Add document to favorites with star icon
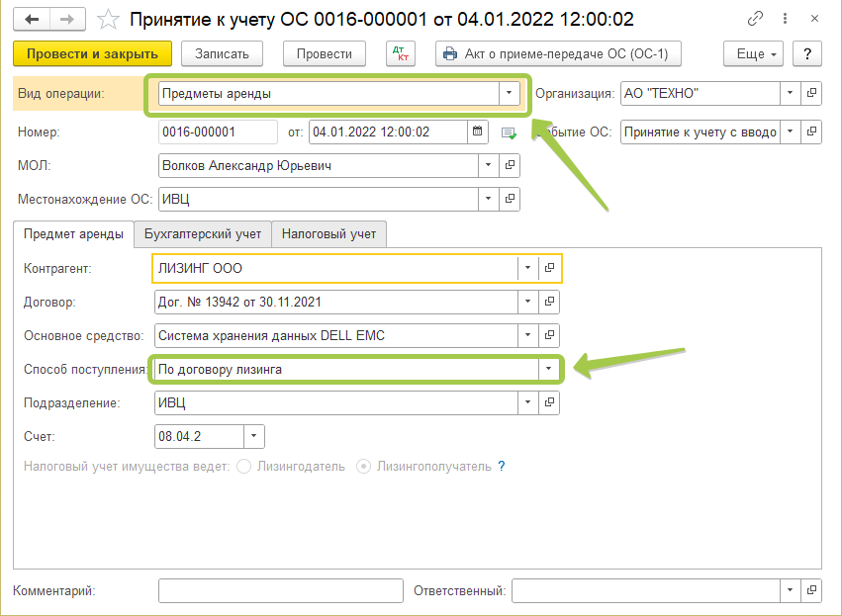The image size is (842, 616). pos(111,19)
